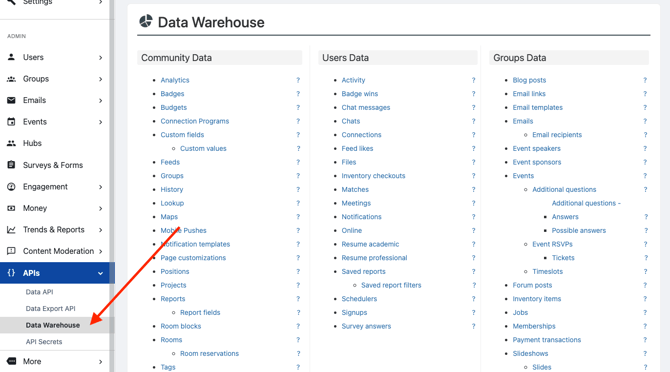Click the help question mark beside Tickets

pos(646,258)
